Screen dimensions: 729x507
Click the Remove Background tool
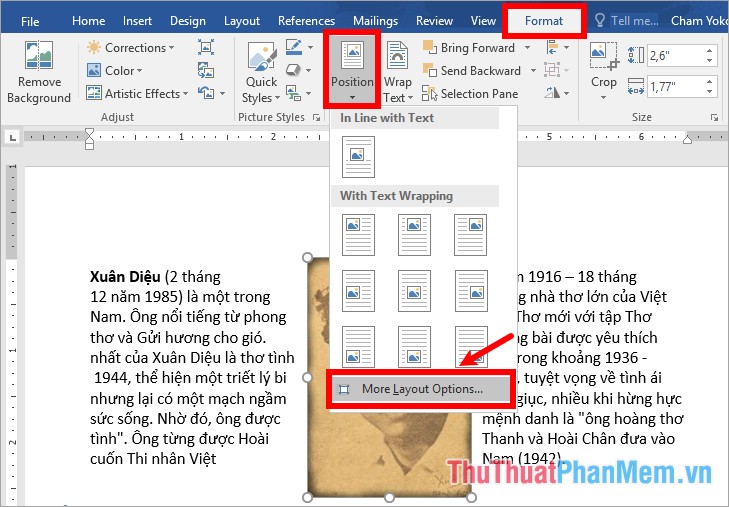pos(39,72)
